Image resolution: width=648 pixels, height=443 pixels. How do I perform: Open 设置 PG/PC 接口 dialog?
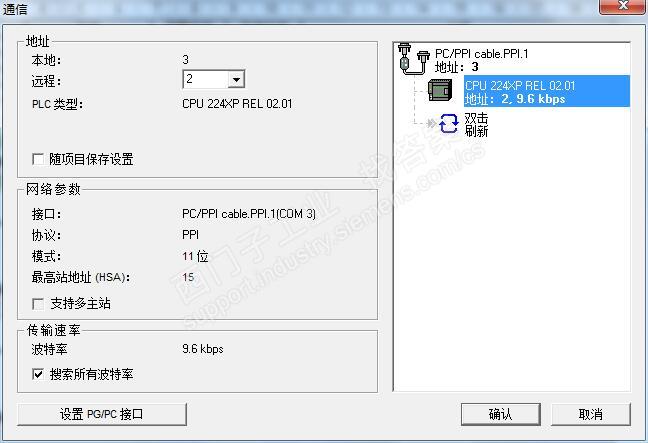point(102,414)
